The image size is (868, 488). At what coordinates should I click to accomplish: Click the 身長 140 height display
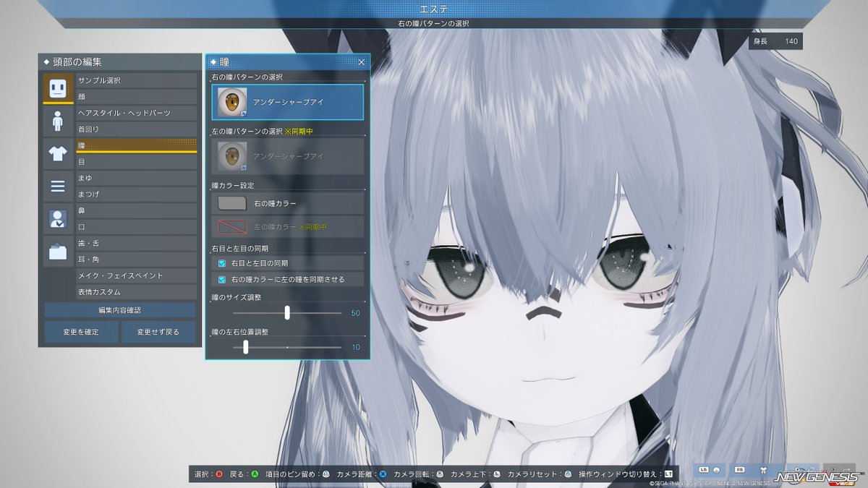(776, 41)
